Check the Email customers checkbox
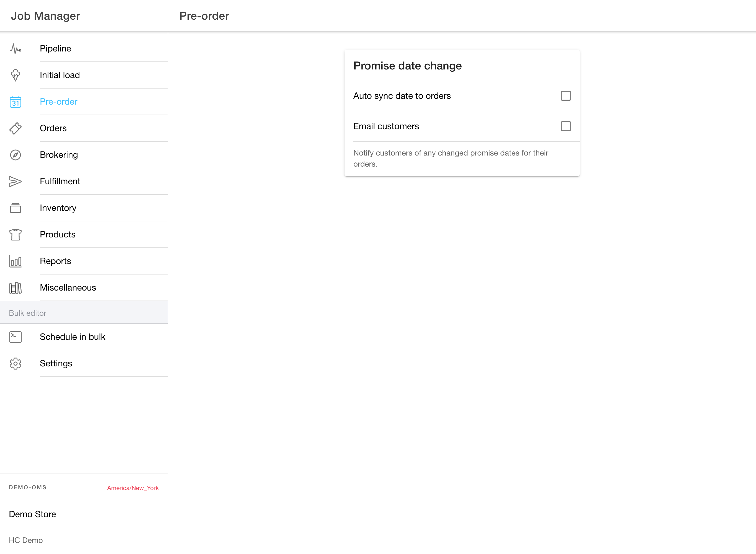The width and height of the screenshot is (756, 554). [x=566, y=126]
